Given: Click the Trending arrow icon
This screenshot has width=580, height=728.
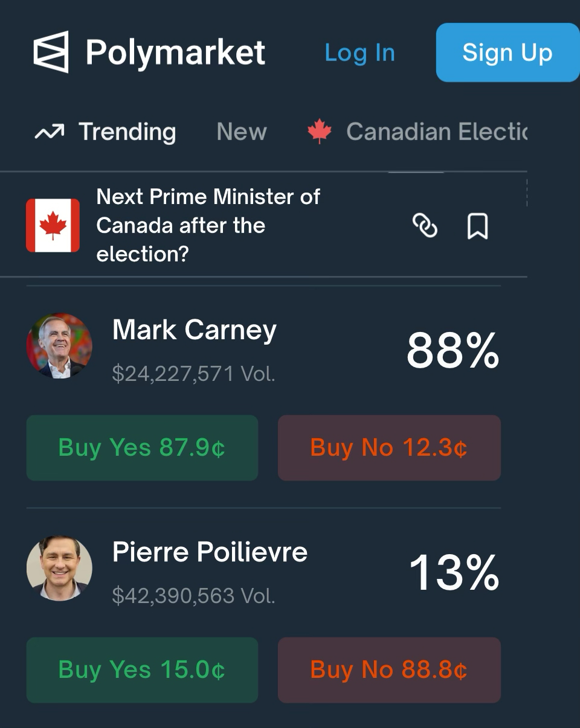Looking at the screenshot, I should tap(50, 132).
